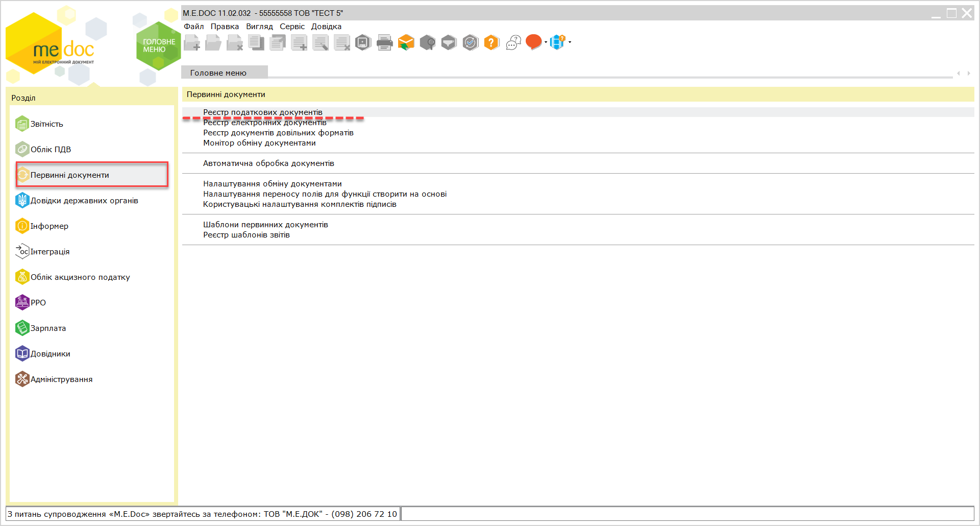The image size is (980, 526).
Task: Click the printer icon in the toolbar
Action: click(384, 42)
